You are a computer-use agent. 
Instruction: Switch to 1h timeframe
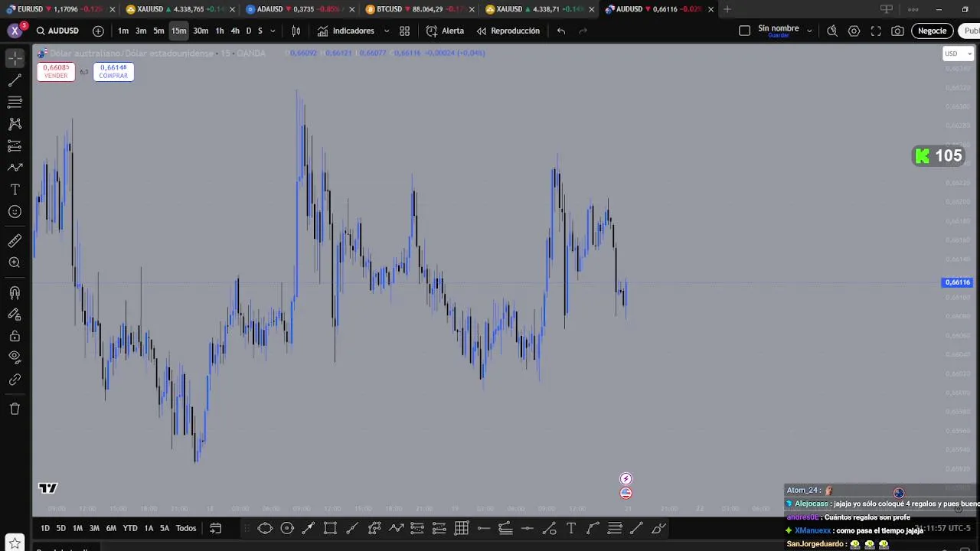coord(220,31)
